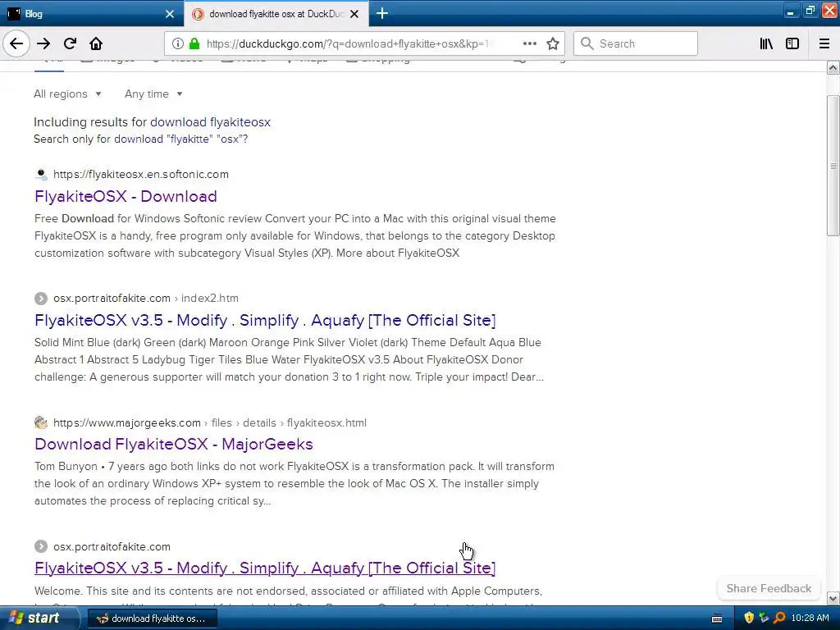Image resolution: width=840 pixels, height=630 pixels.
Task: Click the network connection tray icon
Action: [x=764, y=619]
